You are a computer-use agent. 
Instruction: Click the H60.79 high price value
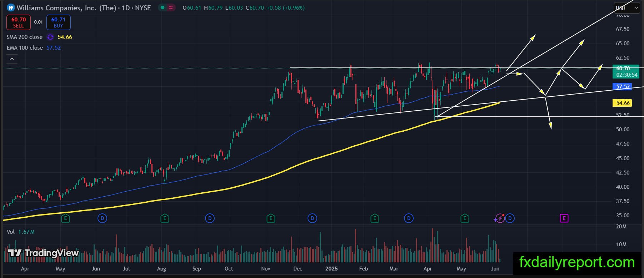[213, 8]
